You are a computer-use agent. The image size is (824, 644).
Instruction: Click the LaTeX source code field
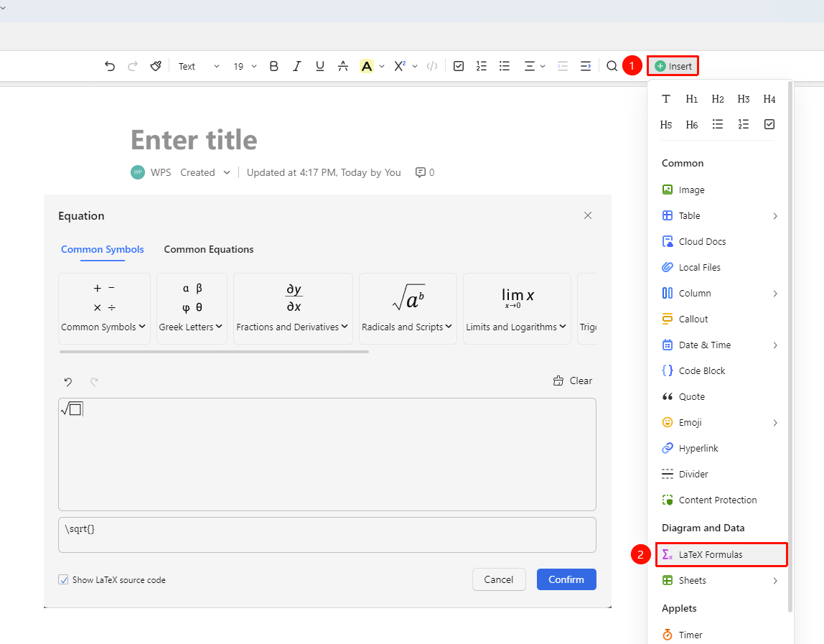click(x=327, y=535)
